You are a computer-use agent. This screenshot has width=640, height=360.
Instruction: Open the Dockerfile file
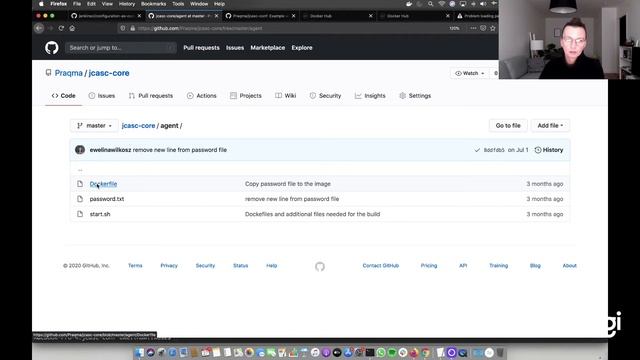point(103,184)
